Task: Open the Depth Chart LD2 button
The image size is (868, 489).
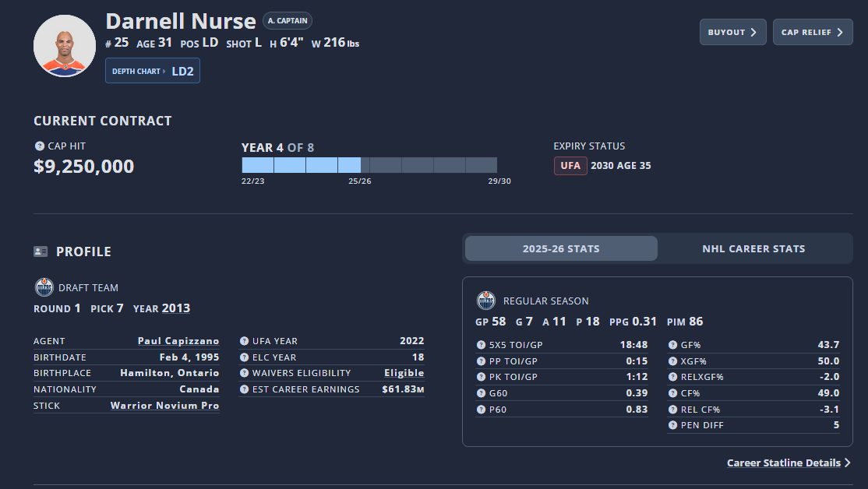Action: click(152, 71)
